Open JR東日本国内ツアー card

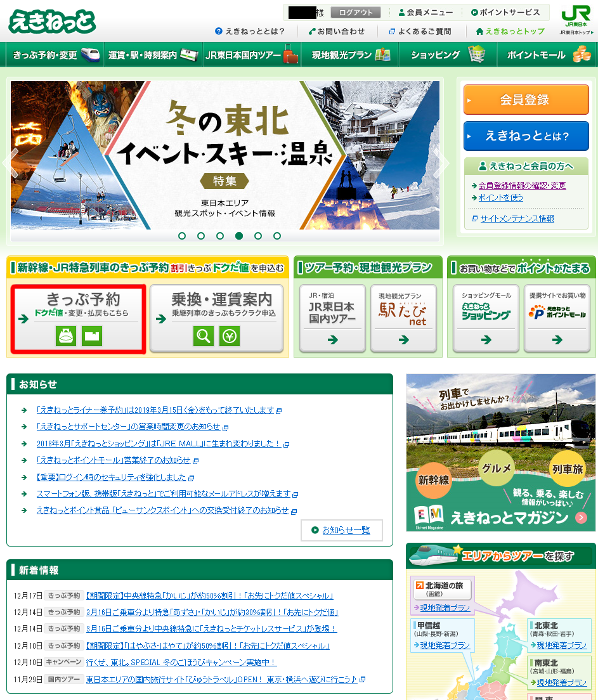[x=333, y=318]
